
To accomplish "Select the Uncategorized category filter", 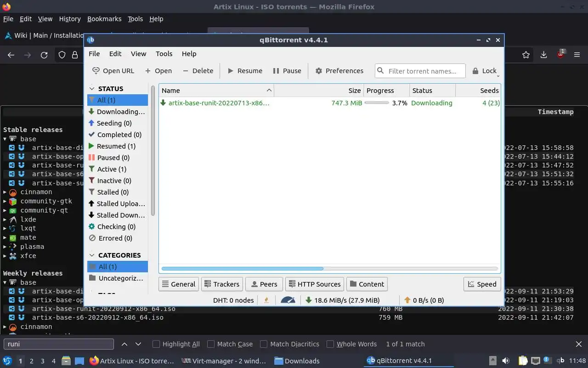I will coord(118,278).
